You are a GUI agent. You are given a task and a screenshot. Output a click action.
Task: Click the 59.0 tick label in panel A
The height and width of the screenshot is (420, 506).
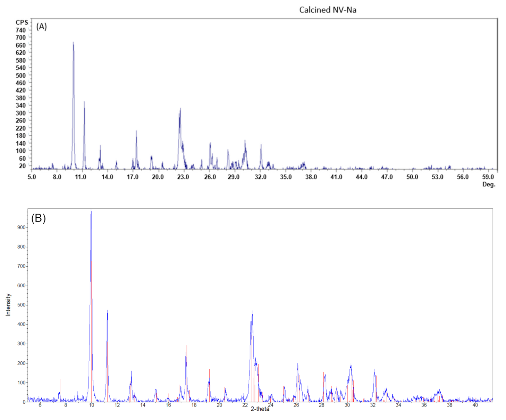(x=488, y=177)
